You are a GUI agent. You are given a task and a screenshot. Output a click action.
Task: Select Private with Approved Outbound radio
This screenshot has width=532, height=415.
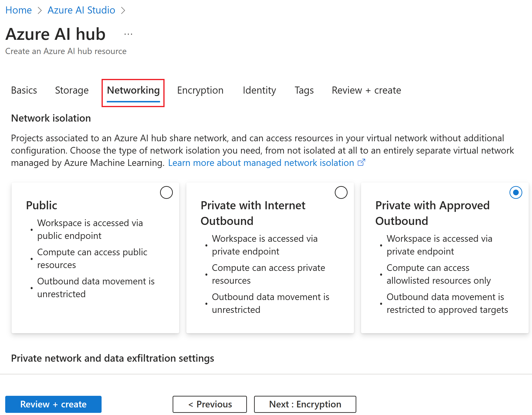[515, 193]
